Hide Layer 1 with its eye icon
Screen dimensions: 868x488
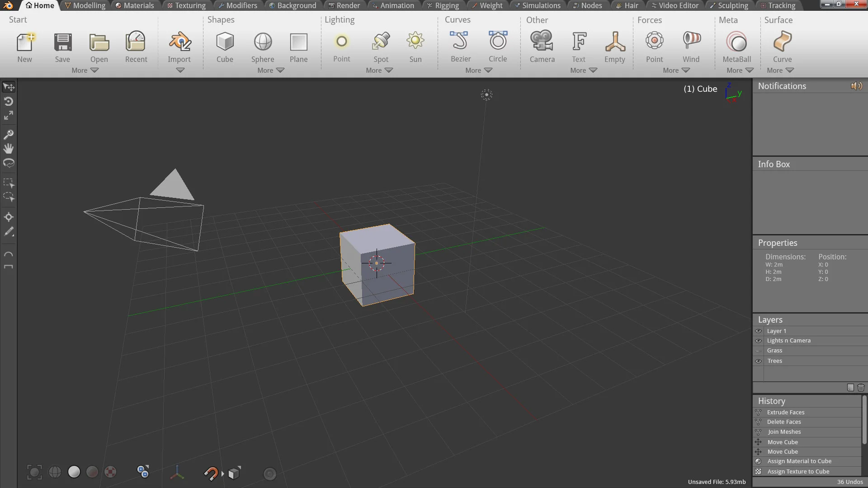(x=759, y=331)
